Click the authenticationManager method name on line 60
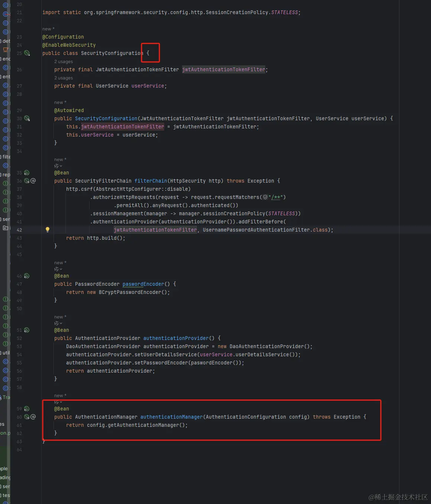Viewport: 431px width, 504px height. pyautogui.click(x=172, y=417)
